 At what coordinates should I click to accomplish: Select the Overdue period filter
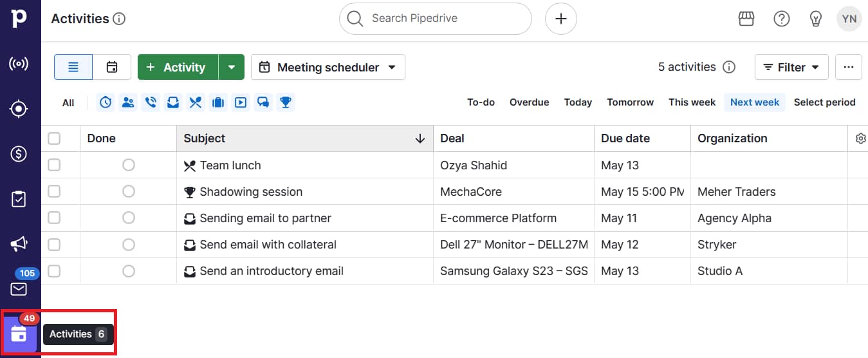coord(530,102)
